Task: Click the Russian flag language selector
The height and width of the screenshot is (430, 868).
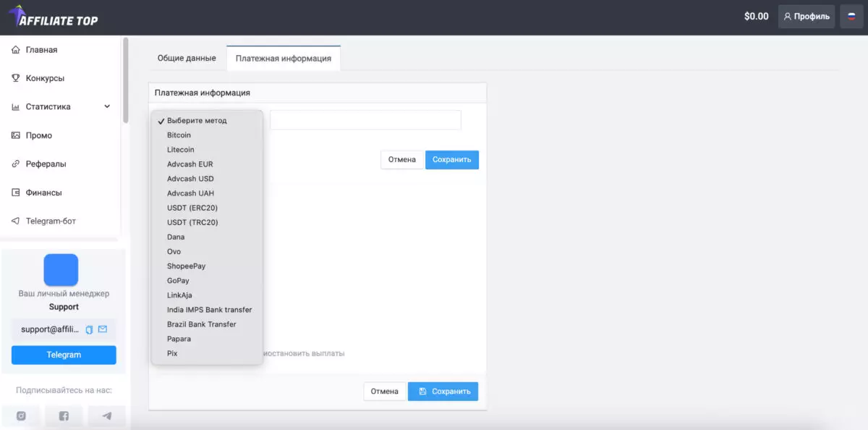Action: [851, 16]
